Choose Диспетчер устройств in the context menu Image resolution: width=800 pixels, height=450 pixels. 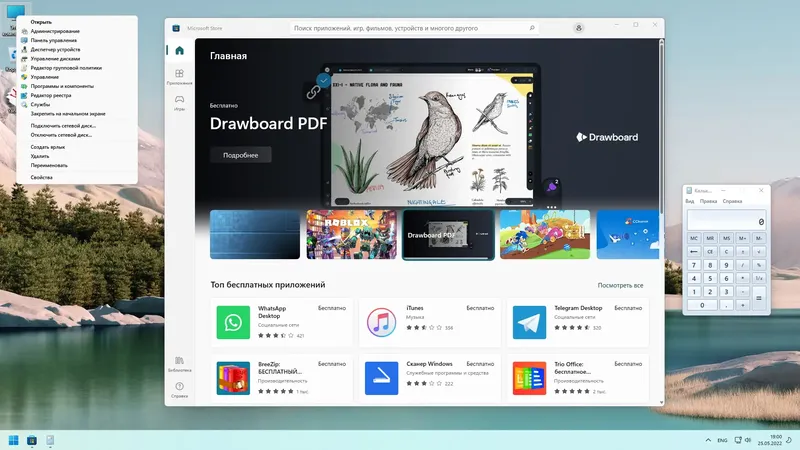(55, 49)
